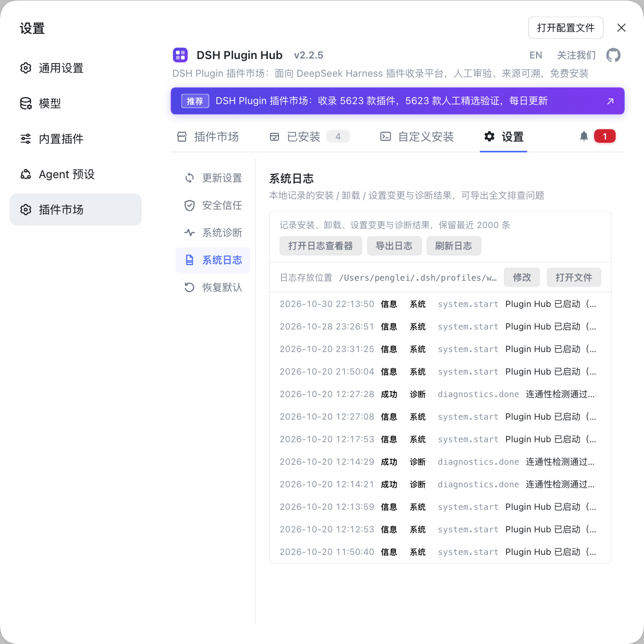Click the 恢复默认 undo icon

189,288
